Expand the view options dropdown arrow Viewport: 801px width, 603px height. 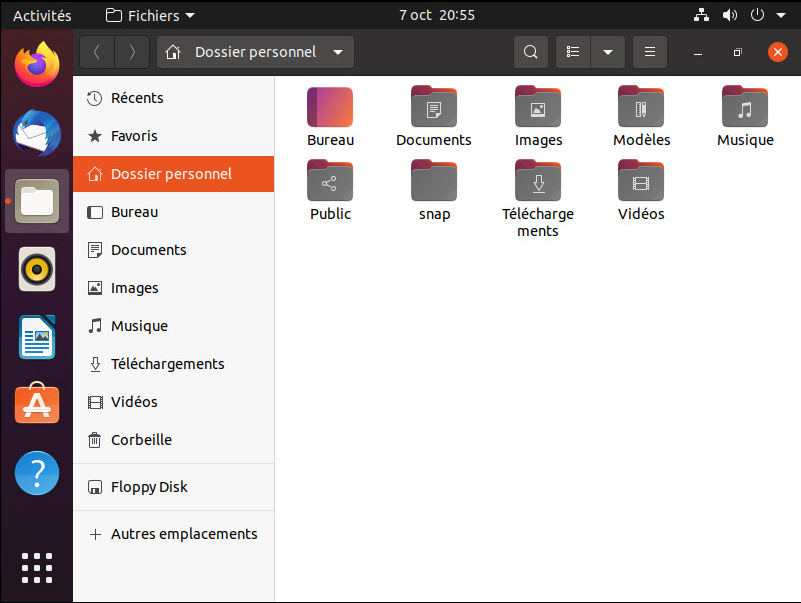coord(607,52)
